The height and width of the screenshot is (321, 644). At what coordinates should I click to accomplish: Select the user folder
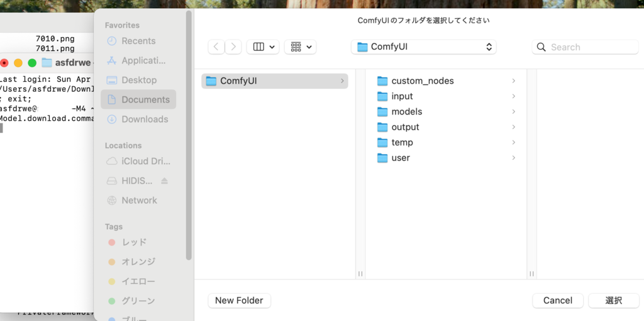point(447,158)
